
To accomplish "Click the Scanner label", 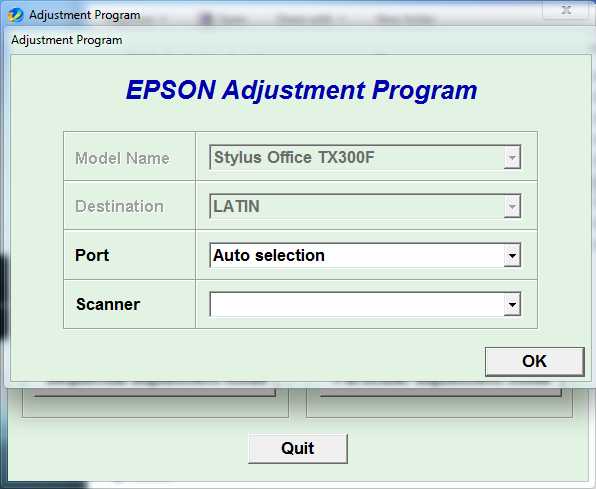I will point(108,304).
